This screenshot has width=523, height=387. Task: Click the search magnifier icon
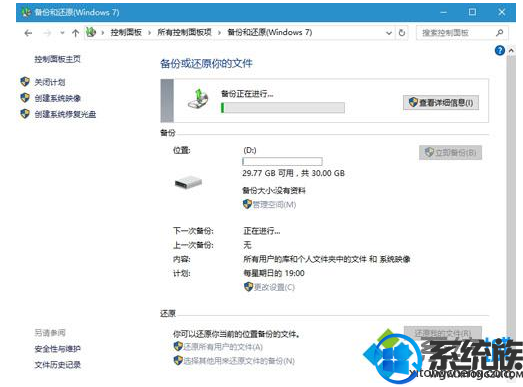pyautogui.click(x=499, y=33)
